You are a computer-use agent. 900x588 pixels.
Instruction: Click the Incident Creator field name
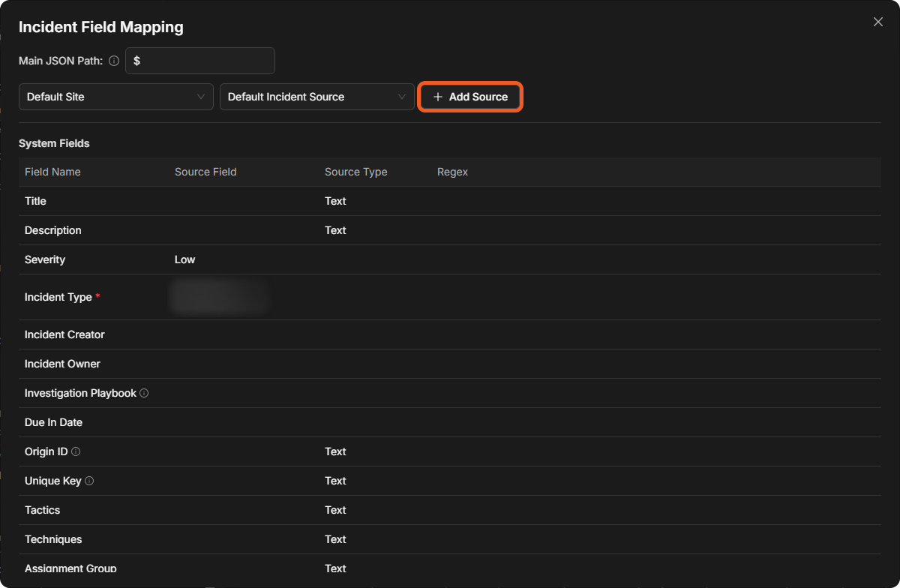64,334
